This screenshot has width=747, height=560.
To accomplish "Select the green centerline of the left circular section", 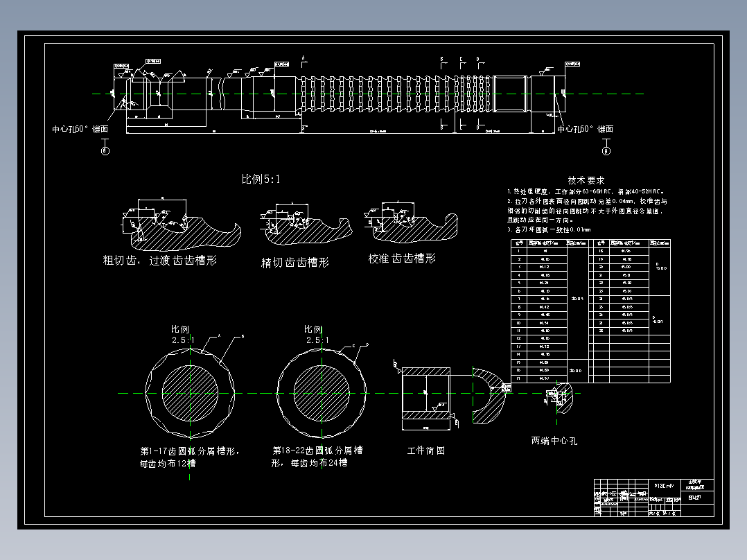I will pos(190,392).
